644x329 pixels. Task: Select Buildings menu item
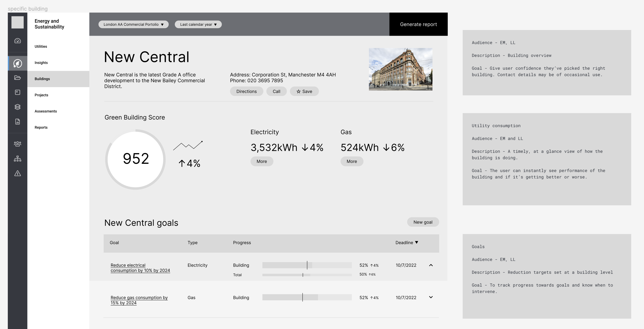pos(58,79)
